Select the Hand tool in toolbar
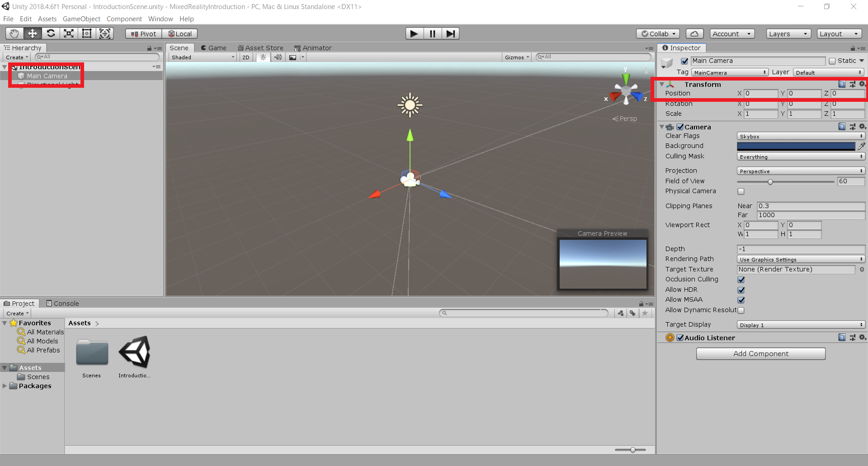The width and height of the screenshot is (868, 466). pyautogui.click(x=14, y=33)
